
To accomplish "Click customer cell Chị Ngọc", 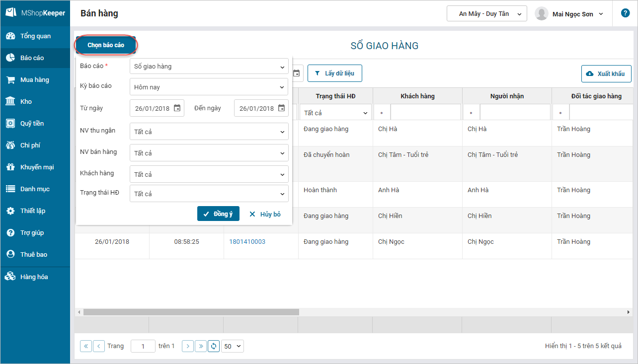I will click(x=417, y=246).
